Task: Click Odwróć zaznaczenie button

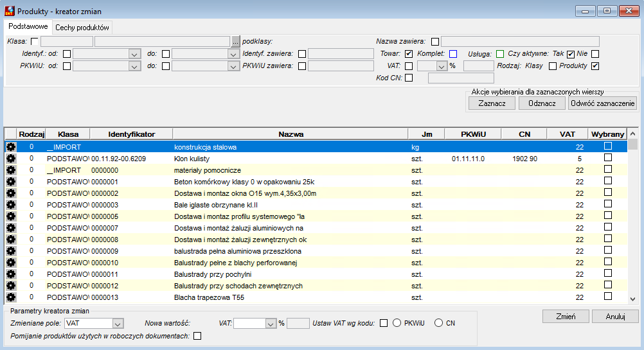Action: [602, 103]
